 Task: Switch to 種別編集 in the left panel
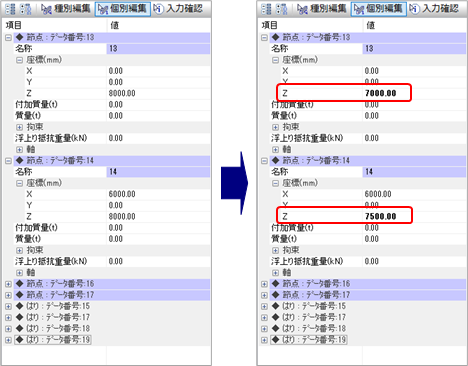pyautogui.click(x=66, y=9)
